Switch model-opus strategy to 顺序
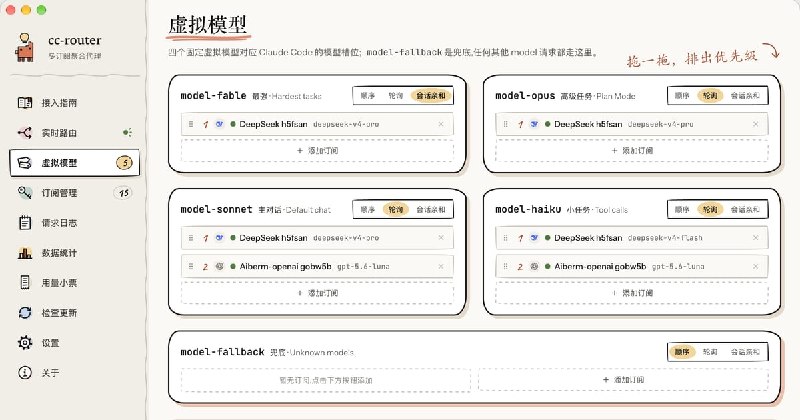Image resolution: width=800 pixels, height=420 pixels. tap(682, 96)
